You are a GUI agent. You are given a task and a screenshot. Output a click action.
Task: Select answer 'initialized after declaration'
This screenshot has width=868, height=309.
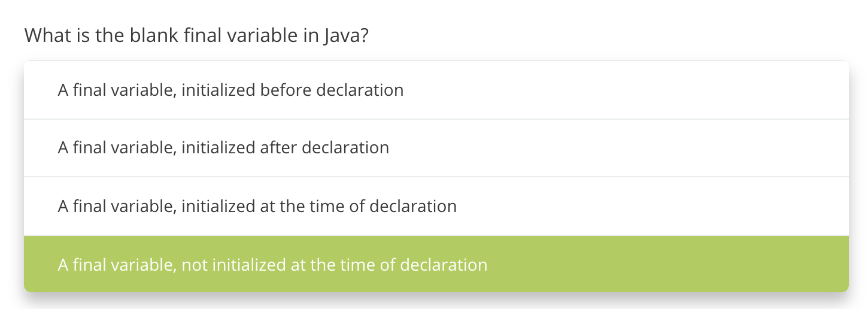tap(223, 147)
